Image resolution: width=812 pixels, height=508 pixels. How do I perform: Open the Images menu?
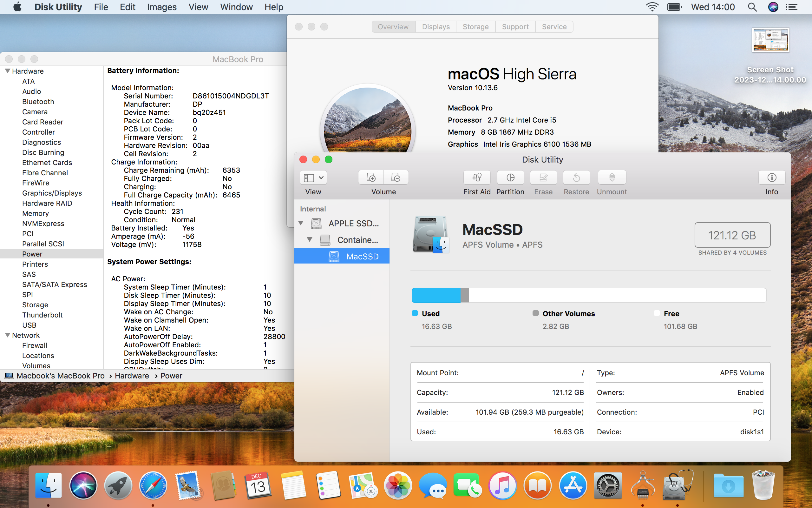pos(162,7)
